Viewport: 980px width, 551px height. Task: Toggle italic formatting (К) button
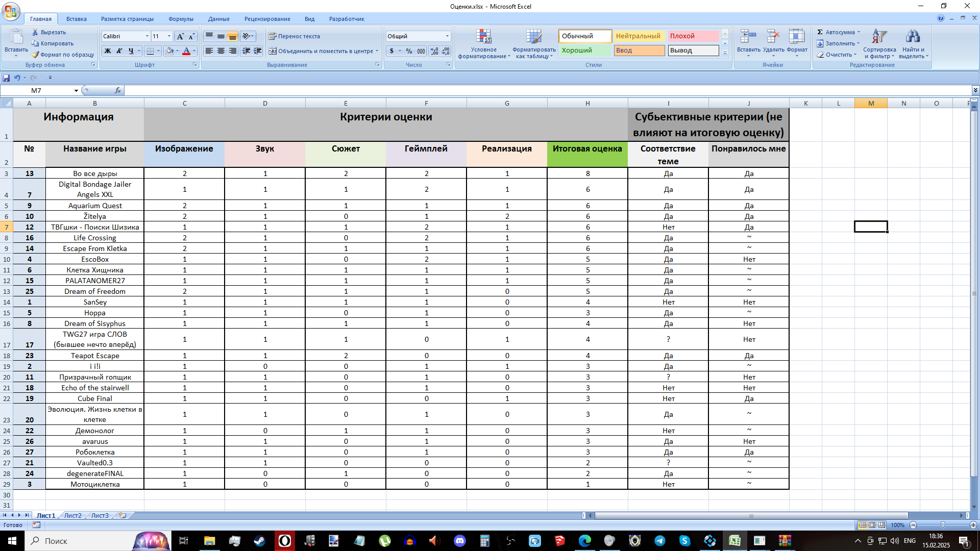pos(119,51)
